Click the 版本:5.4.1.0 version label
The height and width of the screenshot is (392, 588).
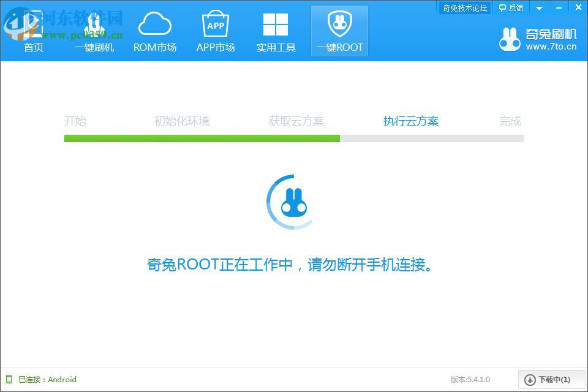[x=470, y=380]
